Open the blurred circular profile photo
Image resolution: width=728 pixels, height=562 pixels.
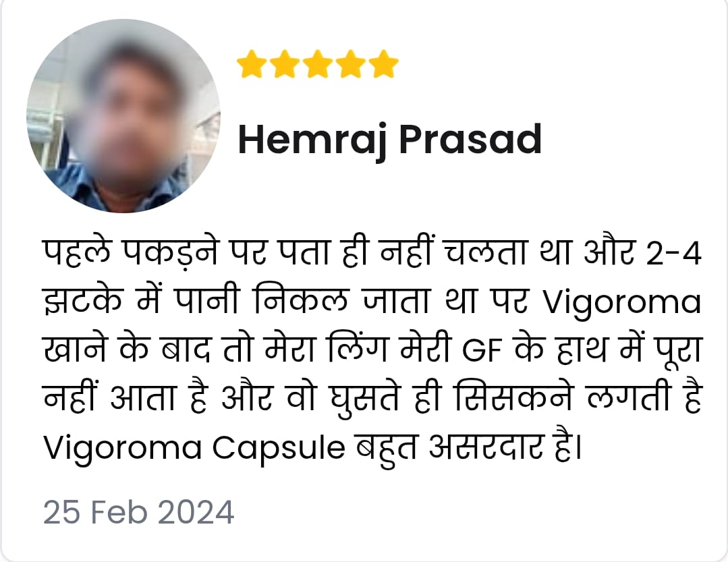click(123, 116)
